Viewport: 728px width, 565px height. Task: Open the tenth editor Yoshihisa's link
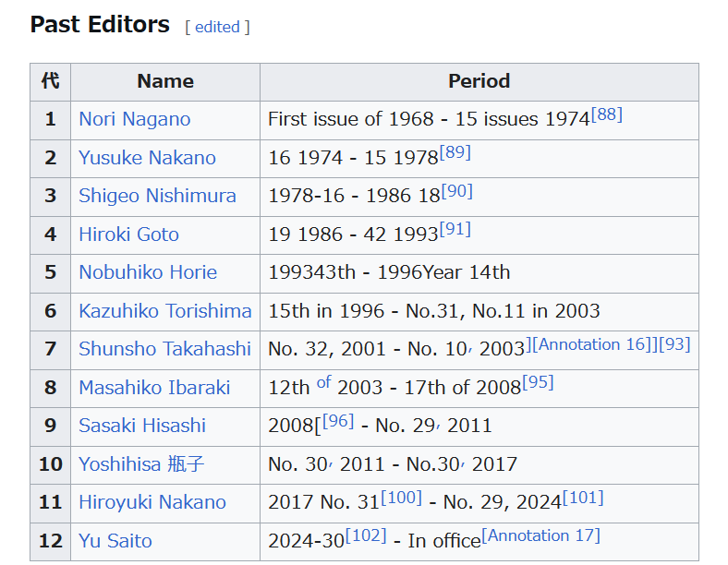pyautogui.click(x=141, y=463)
